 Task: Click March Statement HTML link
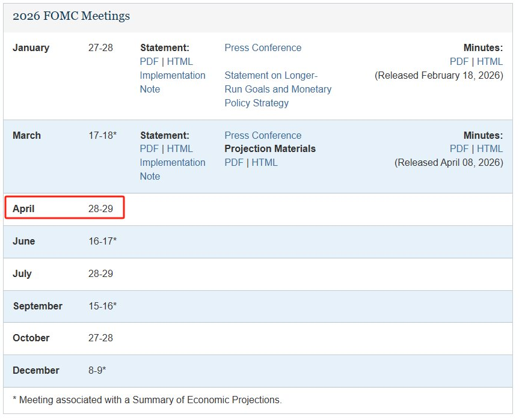point(180,148)
